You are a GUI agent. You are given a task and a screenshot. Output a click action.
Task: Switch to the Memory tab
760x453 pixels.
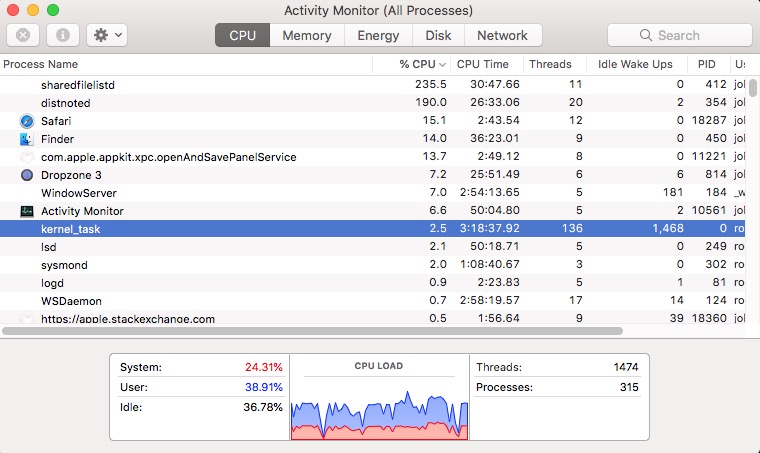(307, 35)
